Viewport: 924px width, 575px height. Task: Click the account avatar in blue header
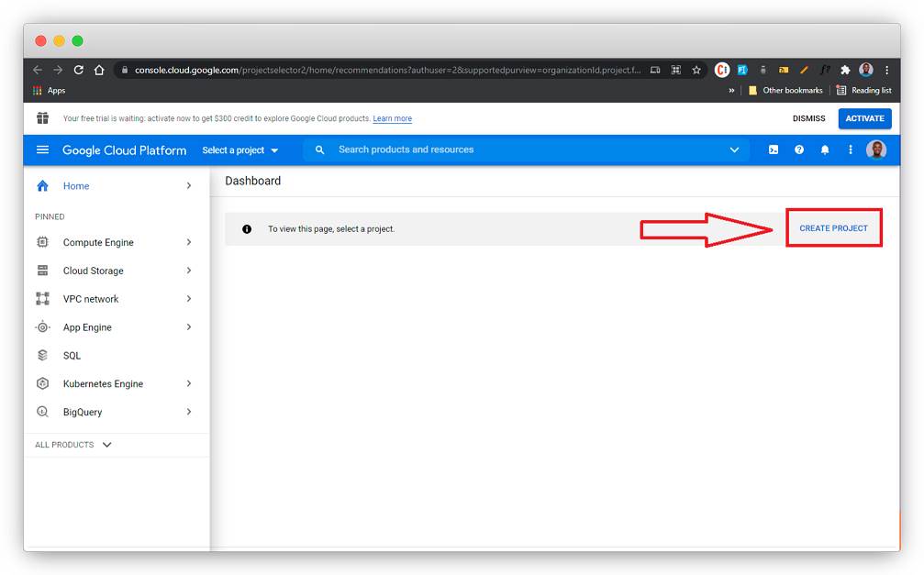(x=876, y=149)
